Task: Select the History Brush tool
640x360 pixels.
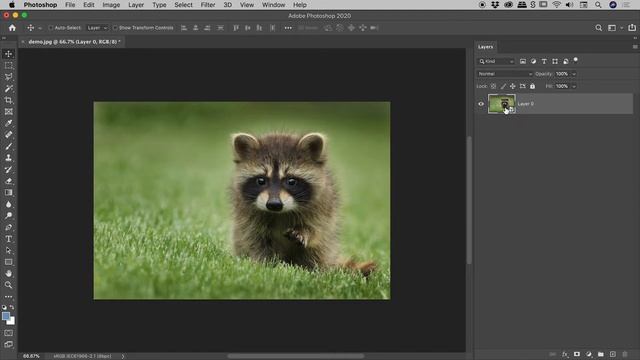Action: click(x=9, y=169)
